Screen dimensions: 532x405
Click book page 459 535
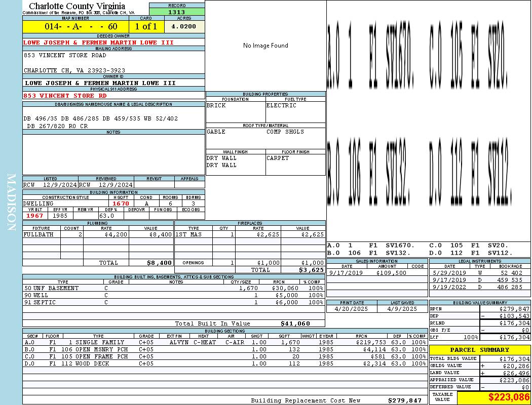click(x=512, y=280)
